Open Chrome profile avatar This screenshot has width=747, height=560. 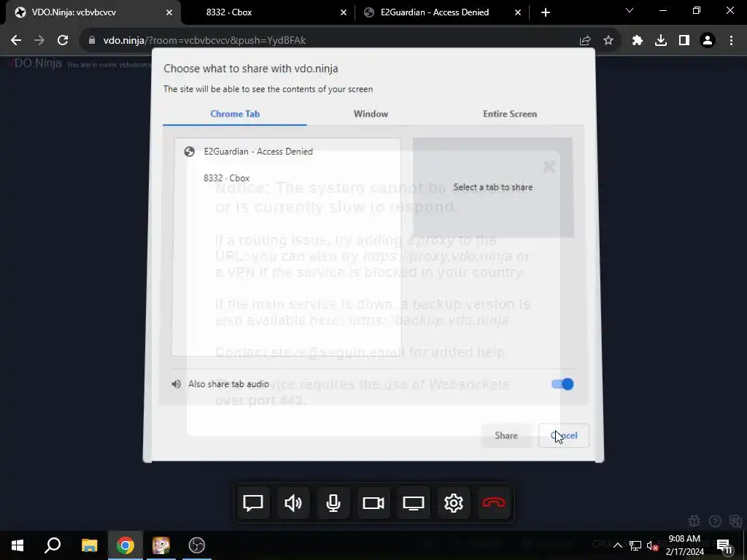708,41
